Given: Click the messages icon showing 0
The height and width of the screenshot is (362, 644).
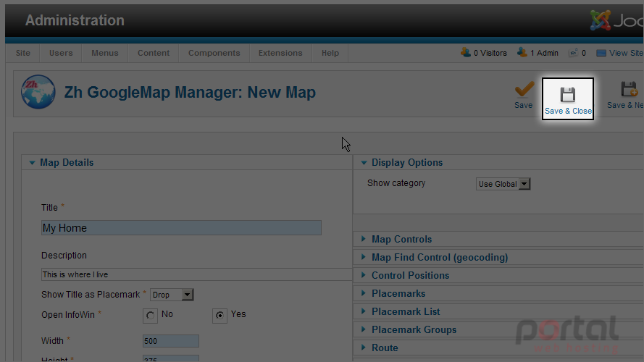Looking at the screenshot, I should 573,53.
